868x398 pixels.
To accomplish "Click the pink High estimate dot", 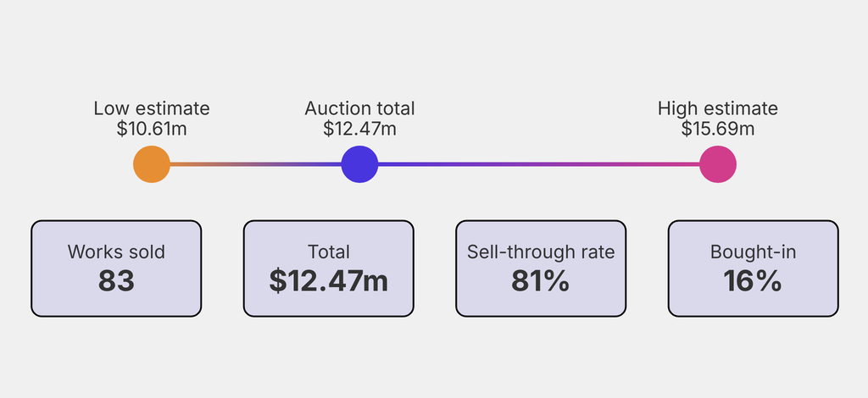I will (718, 164).
